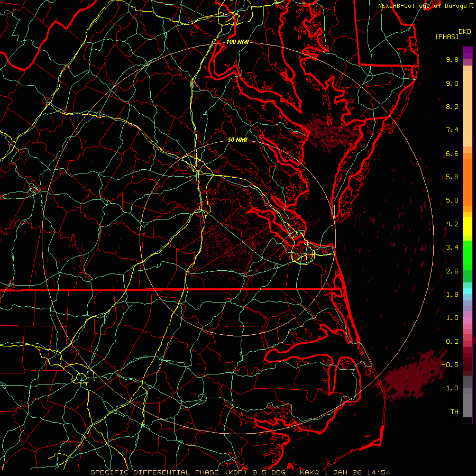Viewport: 476px width, 476px height.
Task: Pick the cyan segment of the color bar
Action: click(x=467, y=291)
